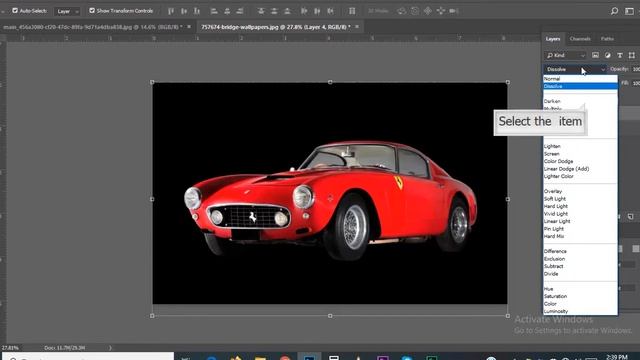The width and height of the screenshot is (640, 360).
Task: Switch to the Channels tab
Action: [580, 39]
